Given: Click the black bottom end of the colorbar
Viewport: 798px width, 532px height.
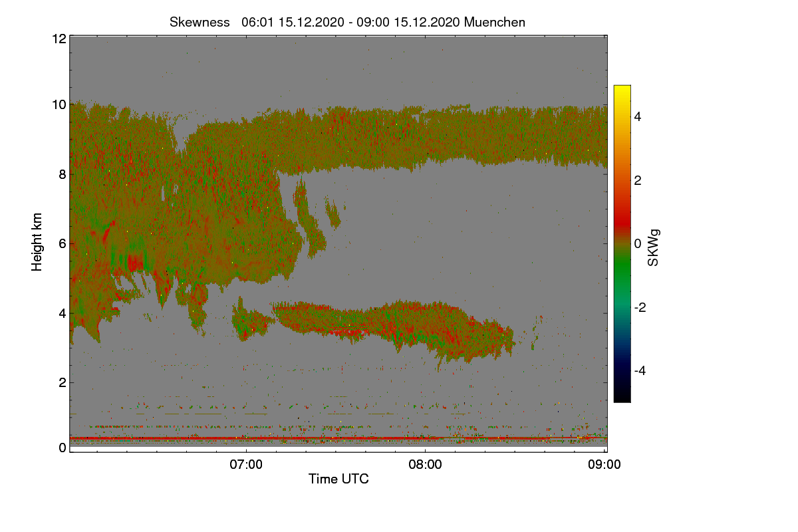Looking at the screenshot, I should 622,398.
